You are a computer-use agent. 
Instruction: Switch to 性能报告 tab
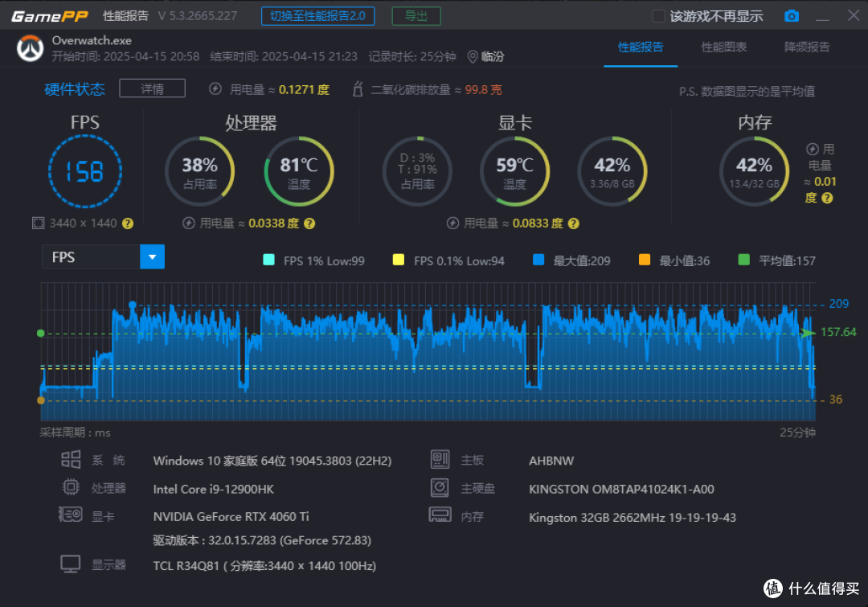[641, 47]
